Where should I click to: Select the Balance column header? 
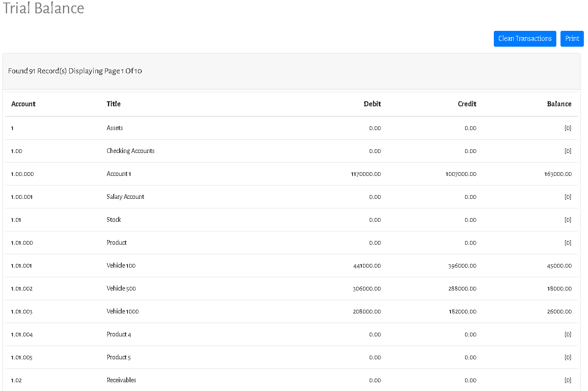[x=559, y=104]
